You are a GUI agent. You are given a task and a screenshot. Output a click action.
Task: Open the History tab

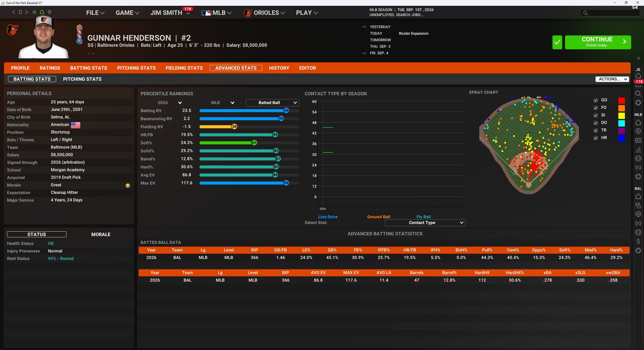(x=279, y=68)
